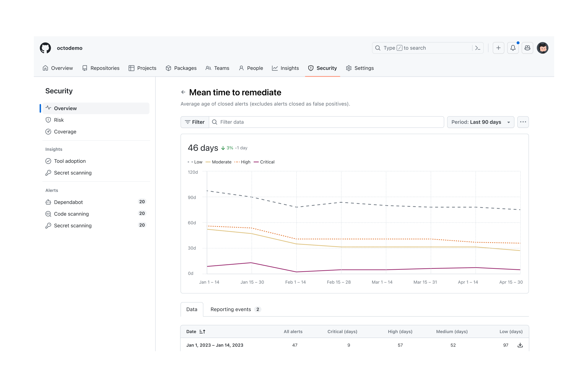
Task: Open the chart options kebab menu
Action: (x=523, y=122)
